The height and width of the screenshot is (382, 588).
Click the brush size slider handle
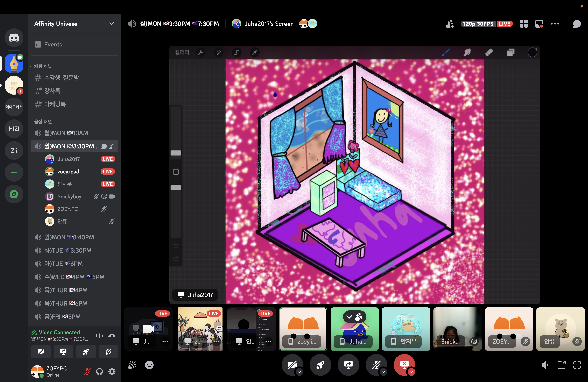click(x=176, y=153)
